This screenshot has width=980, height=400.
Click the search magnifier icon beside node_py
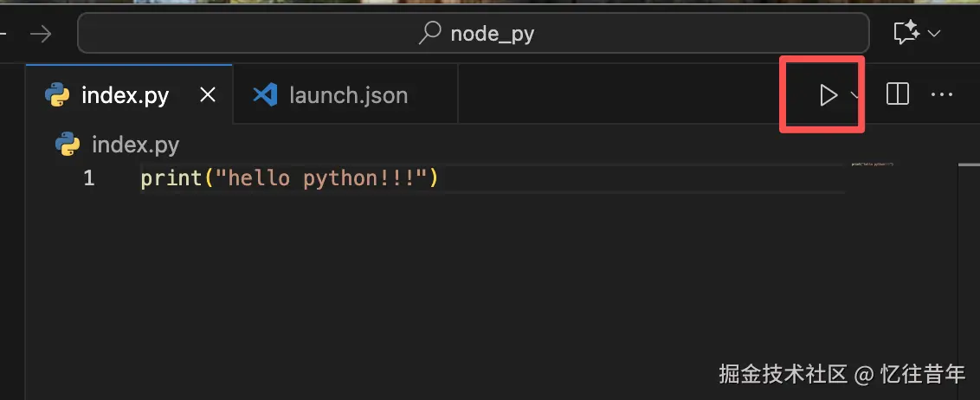coord(430,34)
